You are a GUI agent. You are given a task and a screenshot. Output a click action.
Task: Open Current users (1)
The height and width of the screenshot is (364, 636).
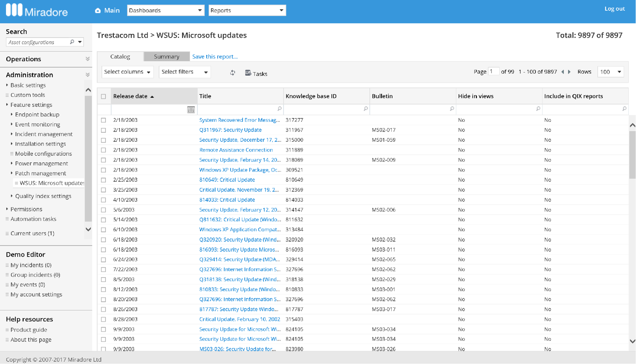(32, 233)
